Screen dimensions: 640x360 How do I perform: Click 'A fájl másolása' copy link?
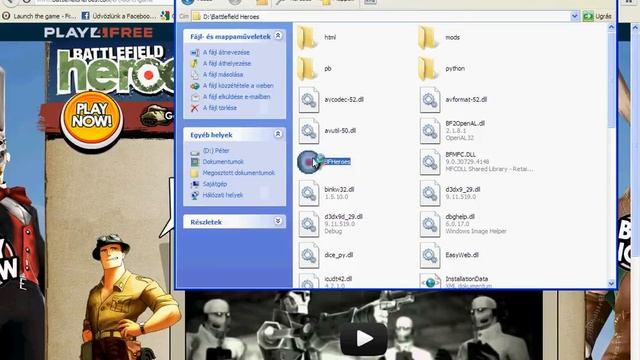pos(223,75)
